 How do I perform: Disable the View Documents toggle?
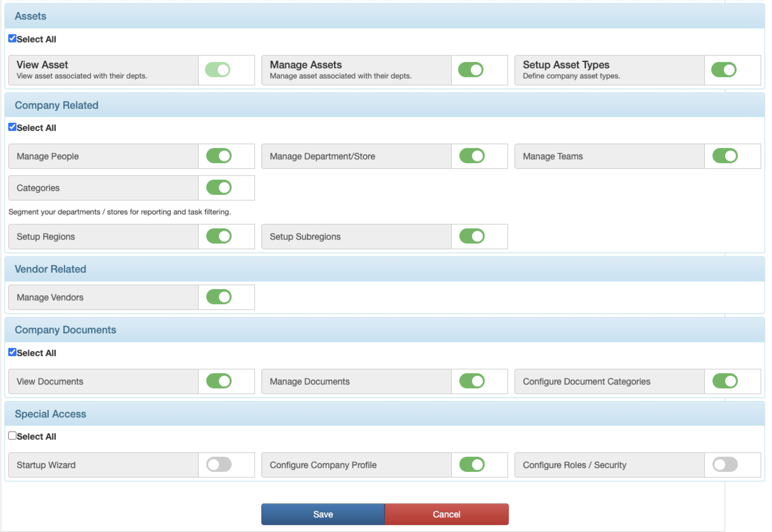click(219, 381)
